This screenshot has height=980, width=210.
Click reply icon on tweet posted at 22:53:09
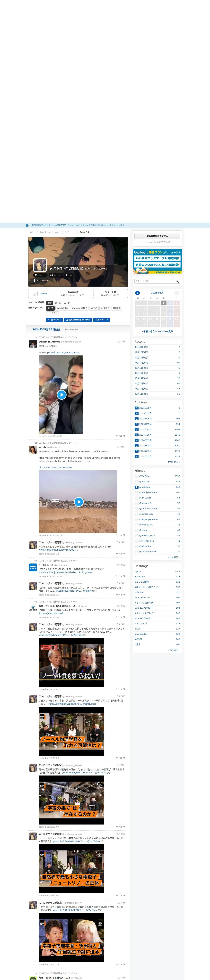click(x=117, y=827)
